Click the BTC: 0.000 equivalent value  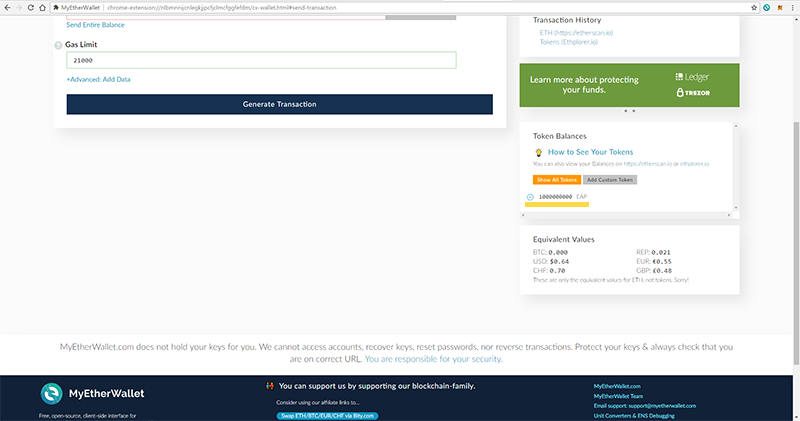point(550,252)
